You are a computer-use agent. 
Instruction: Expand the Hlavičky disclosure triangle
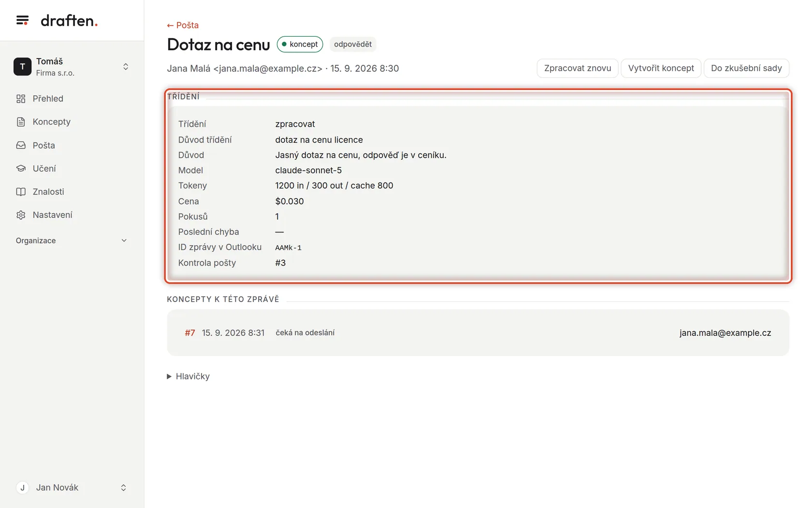pos(169,376)
